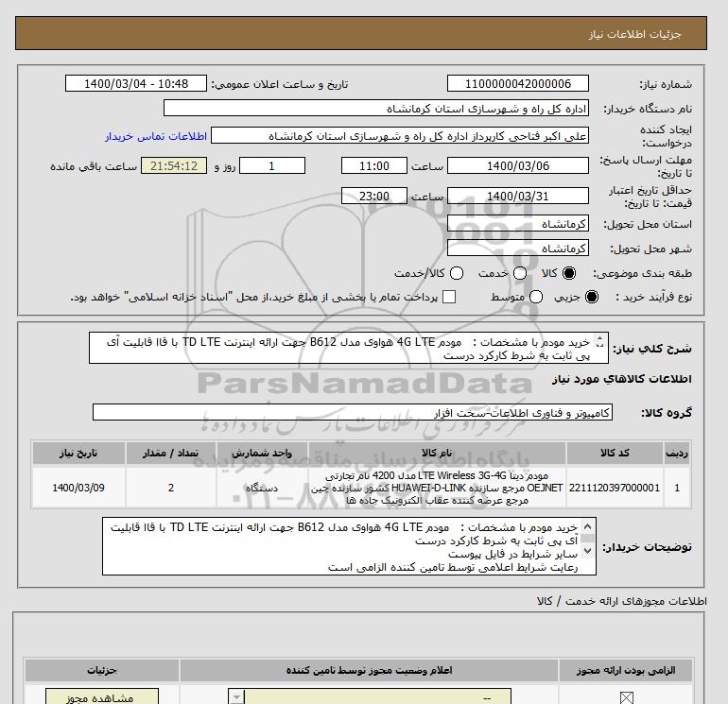Click the تاریخ نیاز column header
The width and height of the screenshot is (728, 704).
click(x=78, y=453)
